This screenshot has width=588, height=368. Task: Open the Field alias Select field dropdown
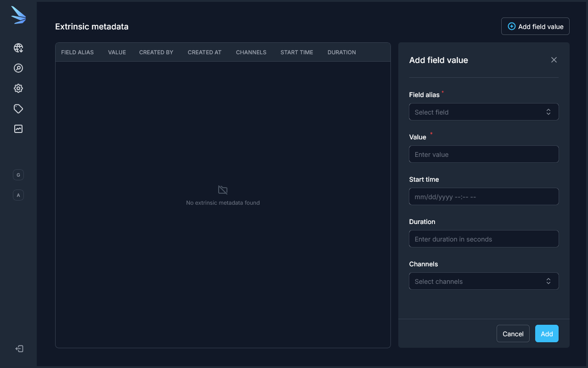point(484,112)
